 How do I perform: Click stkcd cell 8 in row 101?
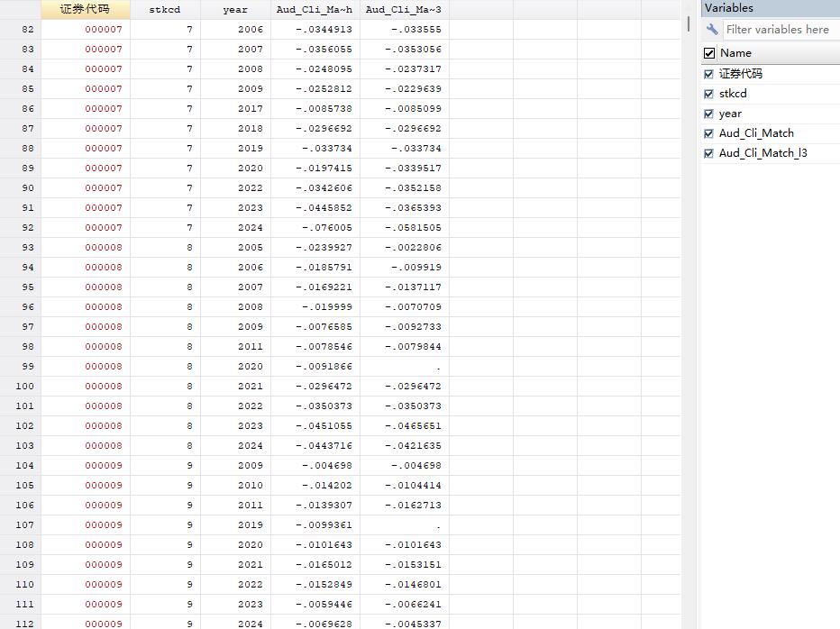[165, 406]
